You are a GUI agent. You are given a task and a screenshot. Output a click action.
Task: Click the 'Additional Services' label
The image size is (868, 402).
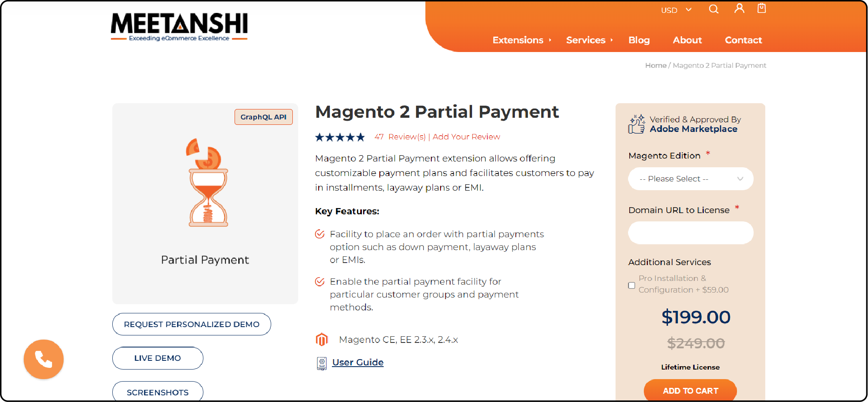click(670, 262)
